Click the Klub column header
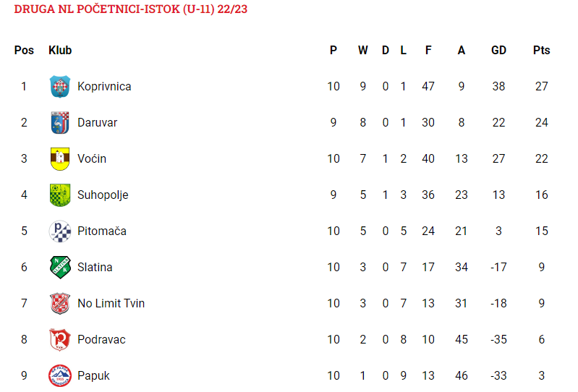Image resolution: width=578 pixels, height=392 pixels. point(60,50)
